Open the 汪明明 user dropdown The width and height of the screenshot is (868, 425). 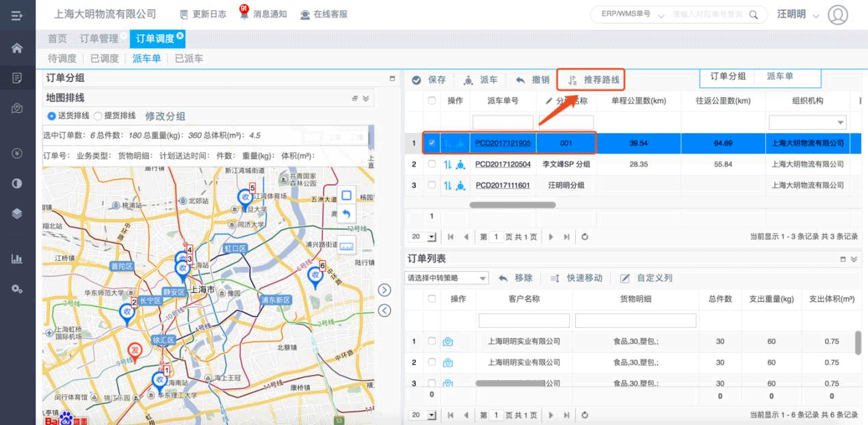click(x=798, y=14)
